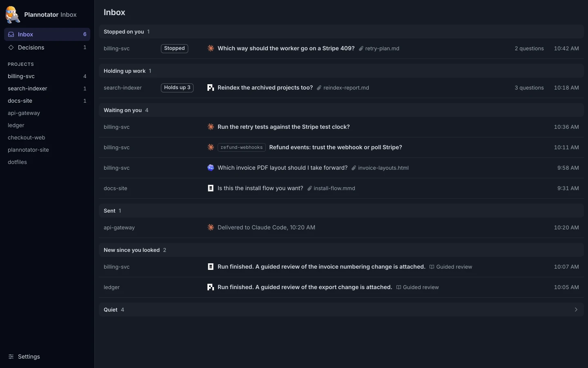Collapse the Holding up work section header
588x368 pixels.
pos(341,71)
